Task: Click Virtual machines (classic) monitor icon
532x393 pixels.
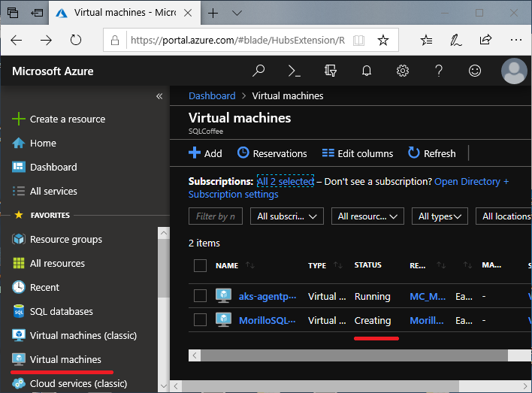Action: click(x=19, y=335)
